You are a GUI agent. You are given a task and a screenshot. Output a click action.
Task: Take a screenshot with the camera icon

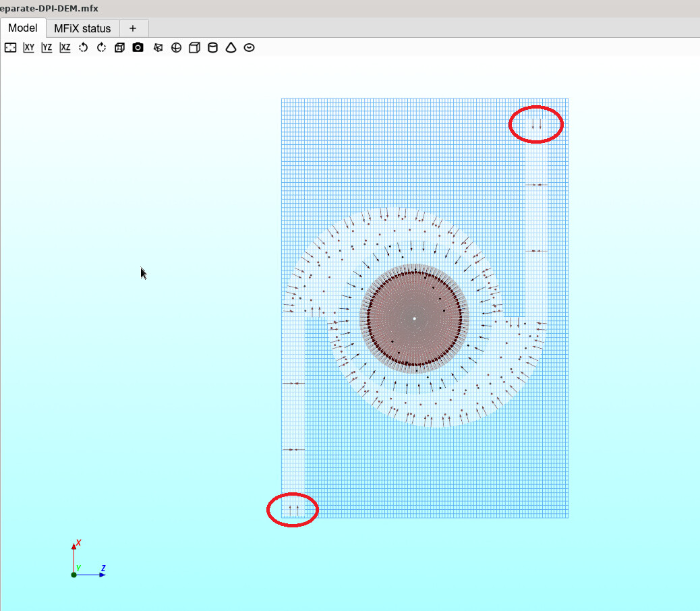pos(138,48)
